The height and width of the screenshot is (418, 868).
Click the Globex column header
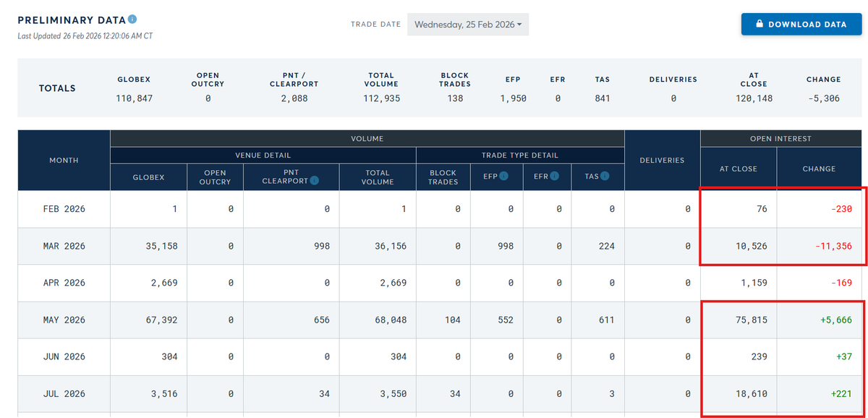(148, 177)
